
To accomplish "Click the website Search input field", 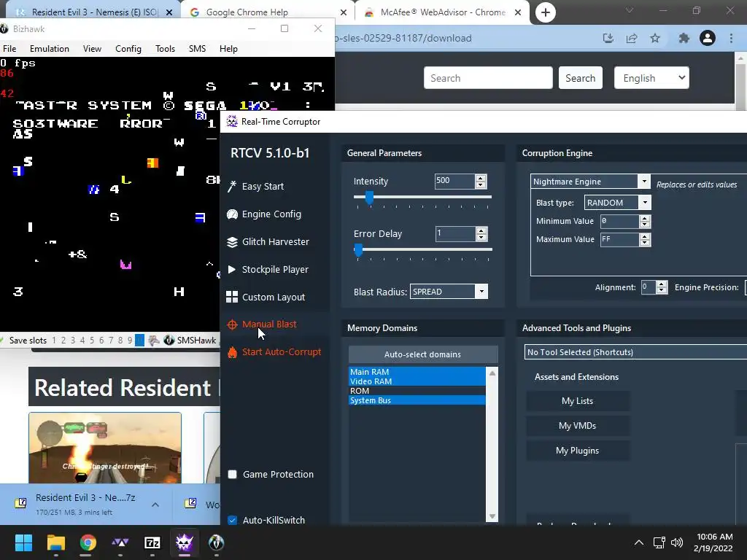I will [x=488, y=77].
